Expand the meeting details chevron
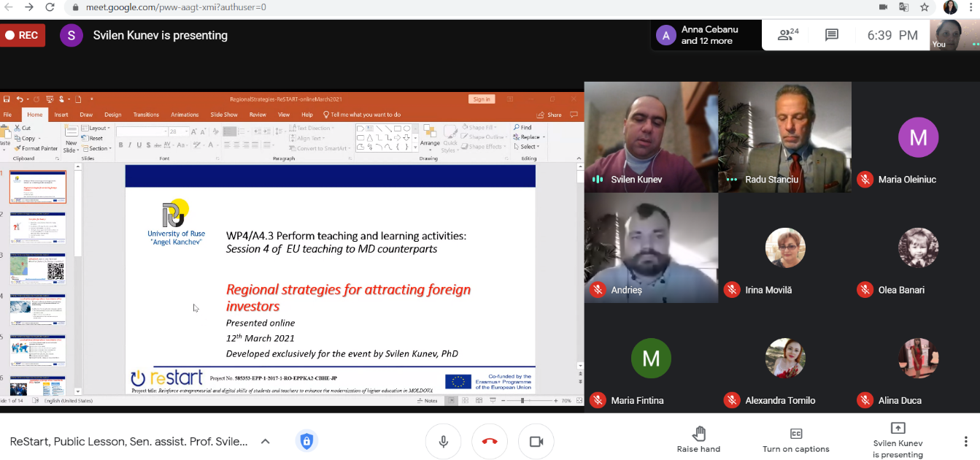The height and width of the screenshot is (460, 980). 266,441
